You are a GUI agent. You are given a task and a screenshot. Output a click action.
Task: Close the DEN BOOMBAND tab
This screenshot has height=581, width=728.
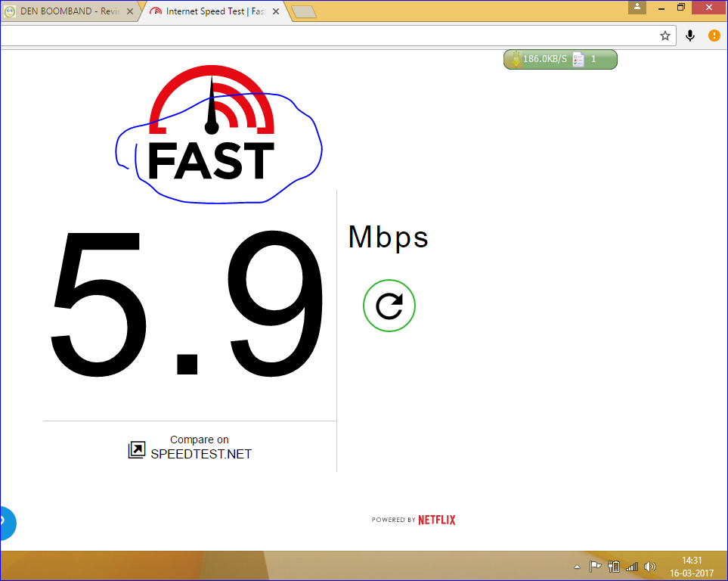tap(130, 11)
